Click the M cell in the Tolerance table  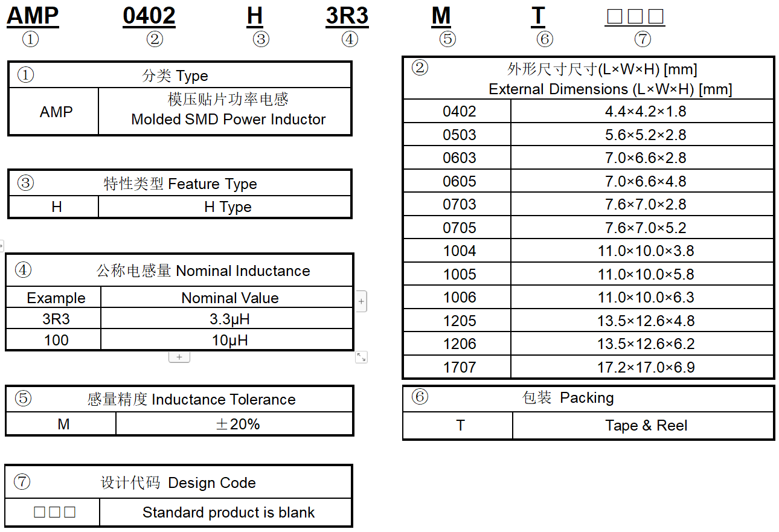[x=62, y=425]
